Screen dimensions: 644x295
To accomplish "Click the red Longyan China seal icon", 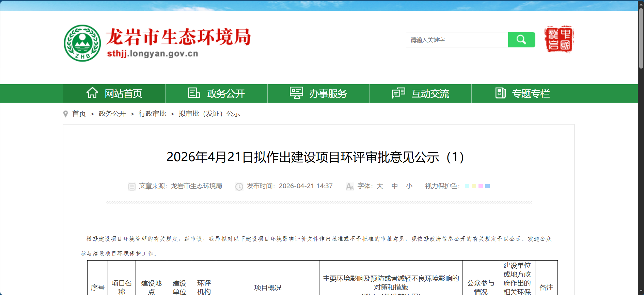I will coord(559,39).
